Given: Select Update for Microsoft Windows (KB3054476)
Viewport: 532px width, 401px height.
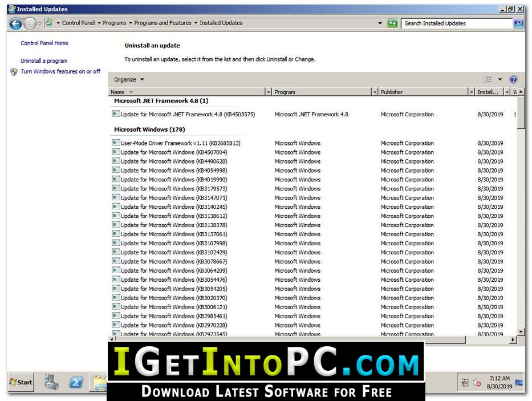Looking at the screenshot, I should (x=174, y=280).
